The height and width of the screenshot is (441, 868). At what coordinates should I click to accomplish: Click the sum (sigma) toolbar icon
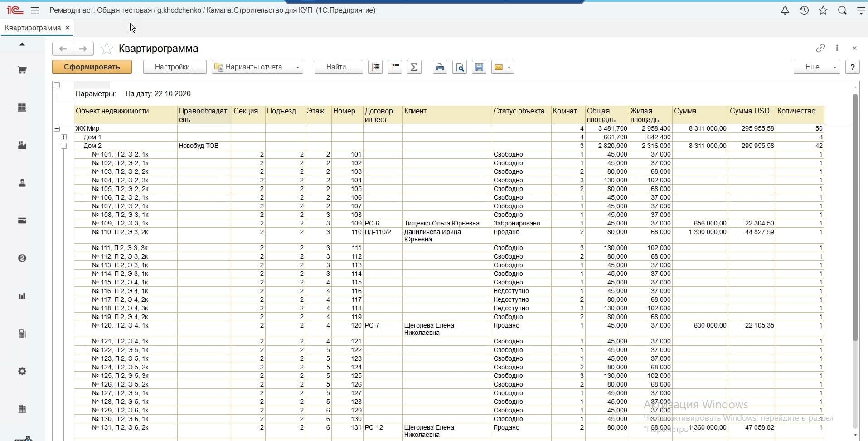pyautogui.click(x=414, y=67)
